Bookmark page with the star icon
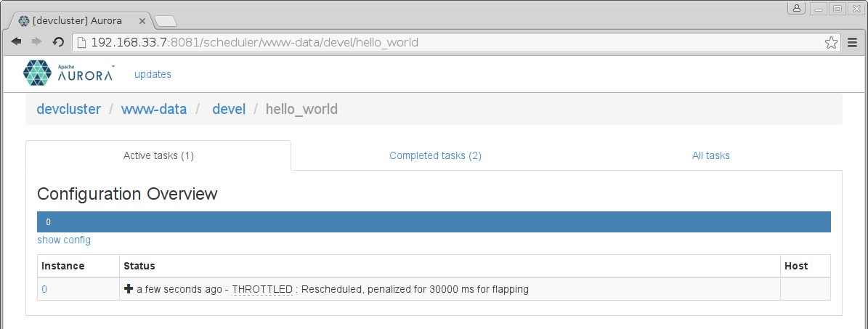The height and width of the screenshot is (329, 868). pos(831,43)
